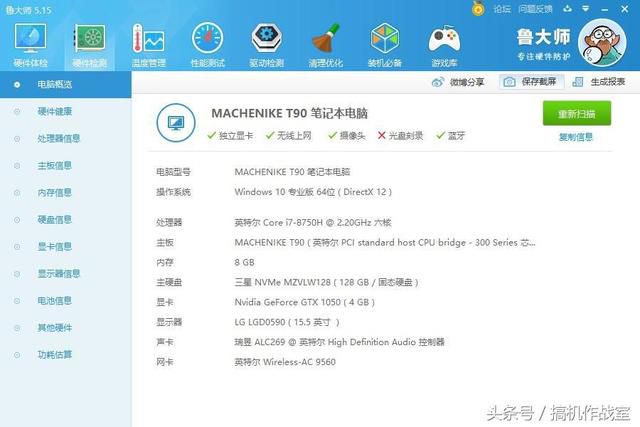Click the 瑞昱 ALC269 sound card value
The width and height of the screenshot is (640, 427).
pyautogui.click(x=339, y=342)
